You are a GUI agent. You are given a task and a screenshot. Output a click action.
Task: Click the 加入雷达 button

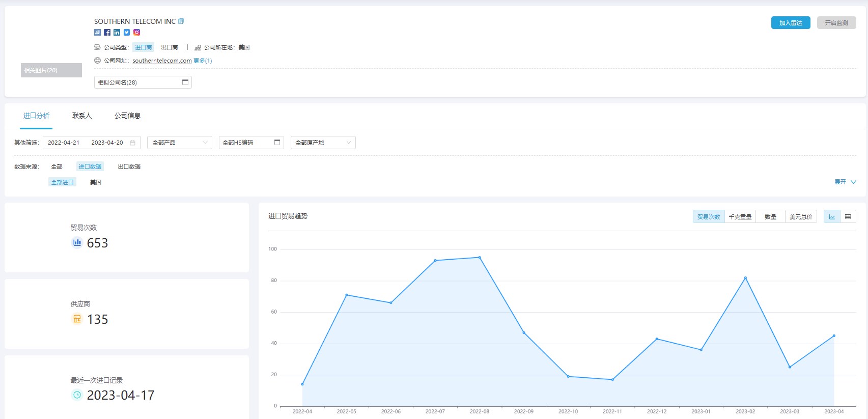(791, 23)
